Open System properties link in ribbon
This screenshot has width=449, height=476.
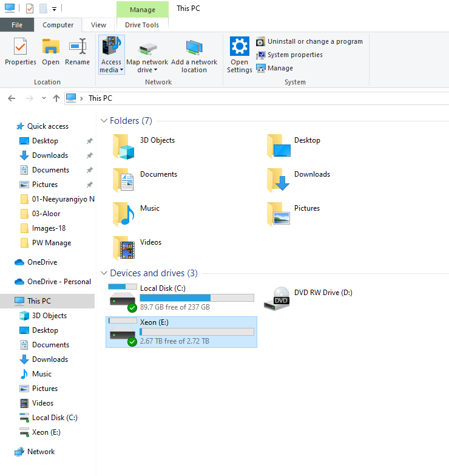[x=289, y=55]
